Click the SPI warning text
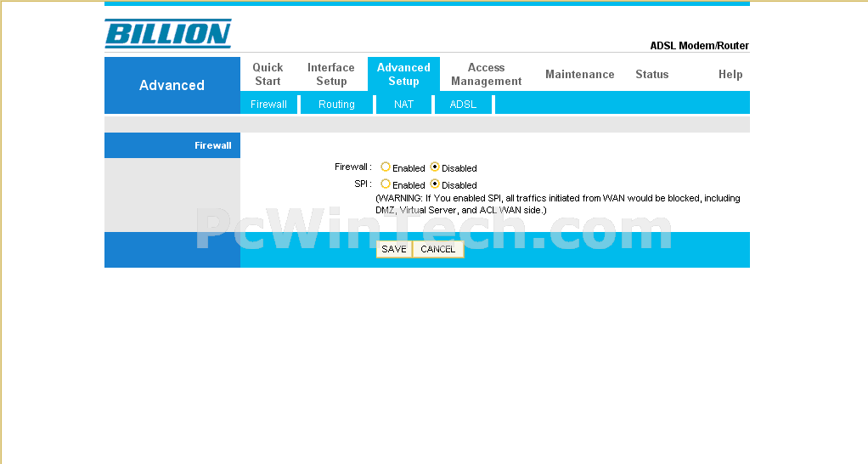 tap(558, 204)
